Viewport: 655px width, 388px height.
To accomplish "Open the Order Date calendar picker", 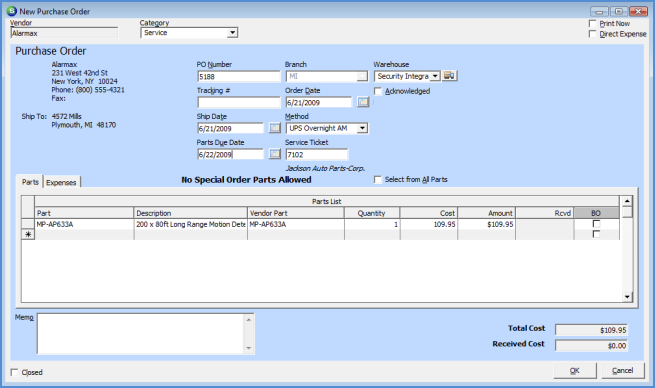I will click(363, 102).
